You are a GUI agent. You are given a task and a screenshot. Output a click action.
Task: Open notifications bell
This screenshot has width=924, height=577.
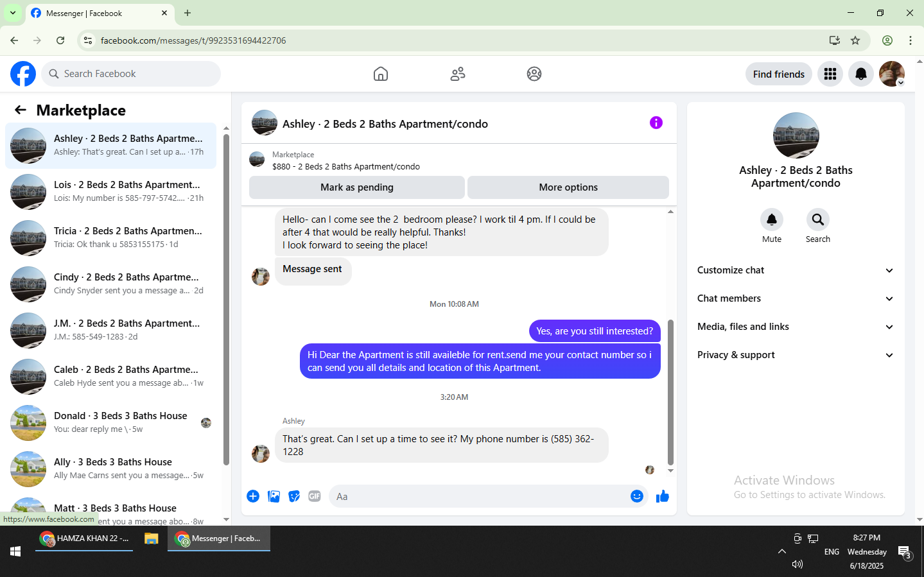click(861, 74)
